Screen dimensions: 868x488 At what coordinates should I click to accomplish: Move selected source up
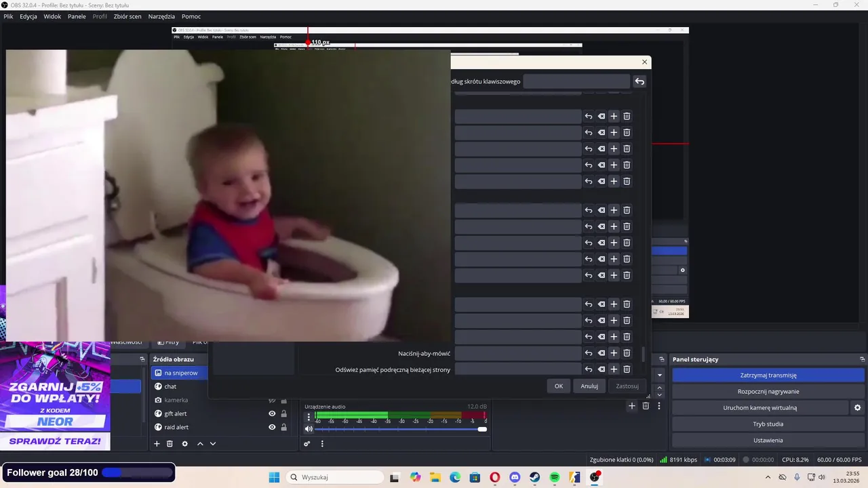pyautogui.click(x=200, y=444)
